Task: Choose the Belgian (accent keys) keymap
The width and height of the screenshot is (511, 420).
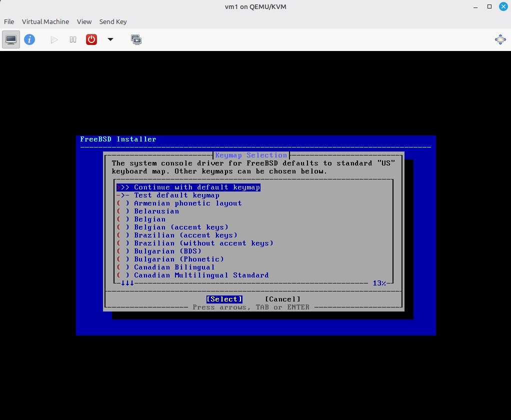Action: [181, 227]
